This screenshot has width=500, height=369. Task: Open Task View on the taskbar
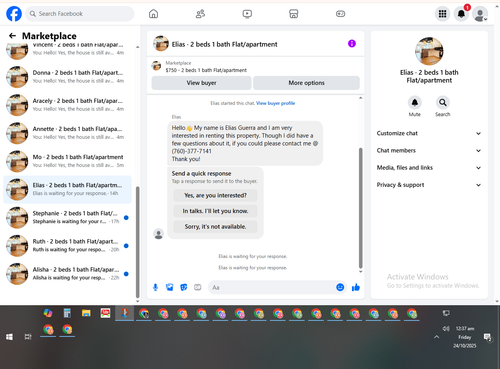tap(28, 337)
